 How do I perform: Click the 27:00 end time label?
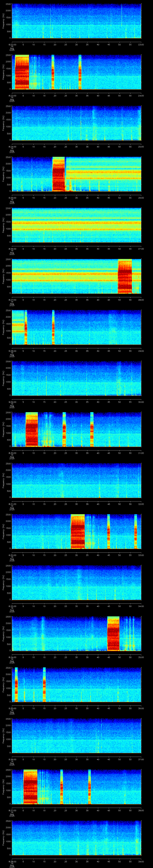point(141,249)
